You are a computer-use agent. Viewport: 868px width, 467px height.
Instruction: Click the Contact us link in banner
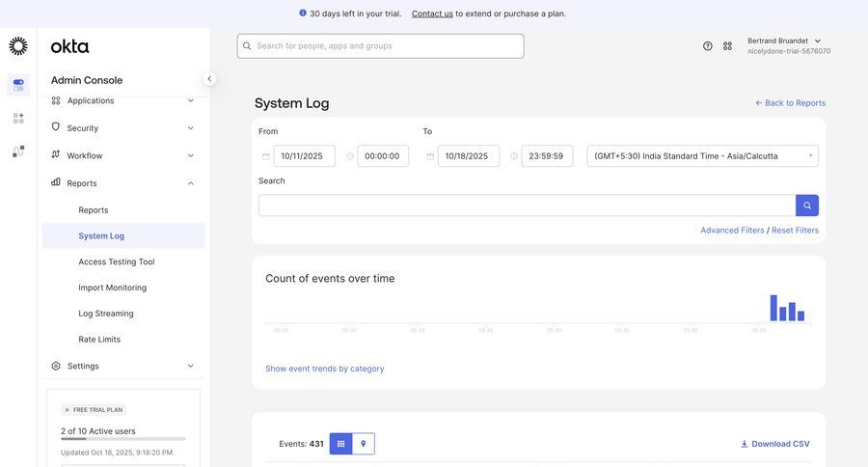[x=432, y=14]
